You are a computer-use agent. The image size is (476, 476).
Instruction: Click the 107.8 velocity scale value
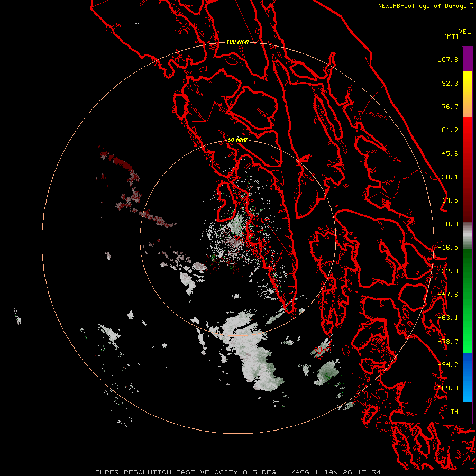point(448,59)
